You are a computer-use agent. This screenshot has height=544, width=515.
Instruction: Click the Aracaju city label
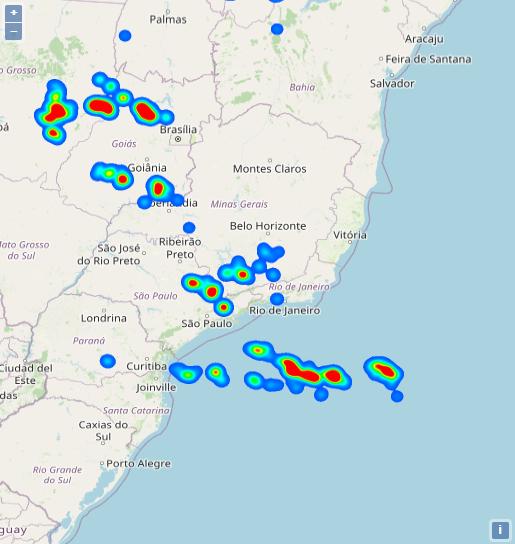pyautogui.click(x=424, y=39)
